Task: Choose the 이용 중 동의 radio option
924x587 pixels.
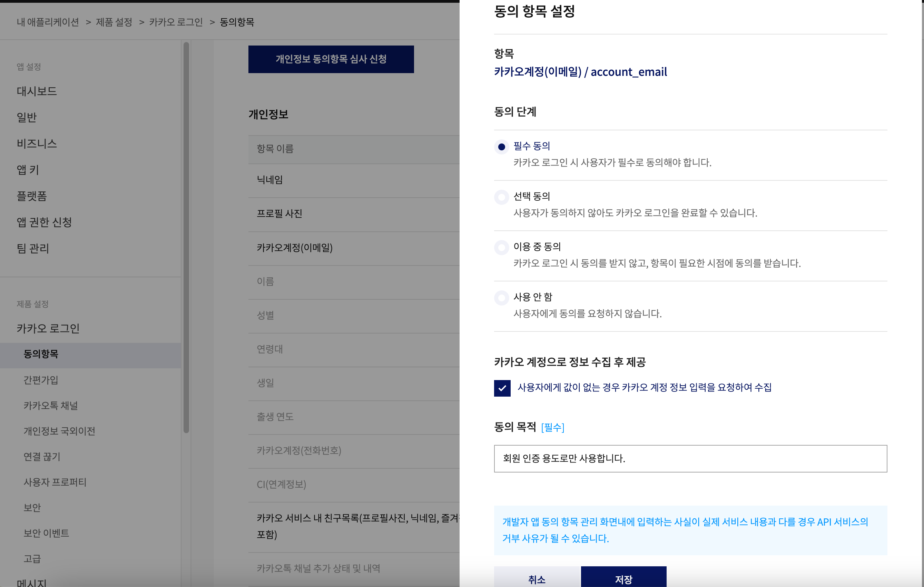Action: [501, 248]
